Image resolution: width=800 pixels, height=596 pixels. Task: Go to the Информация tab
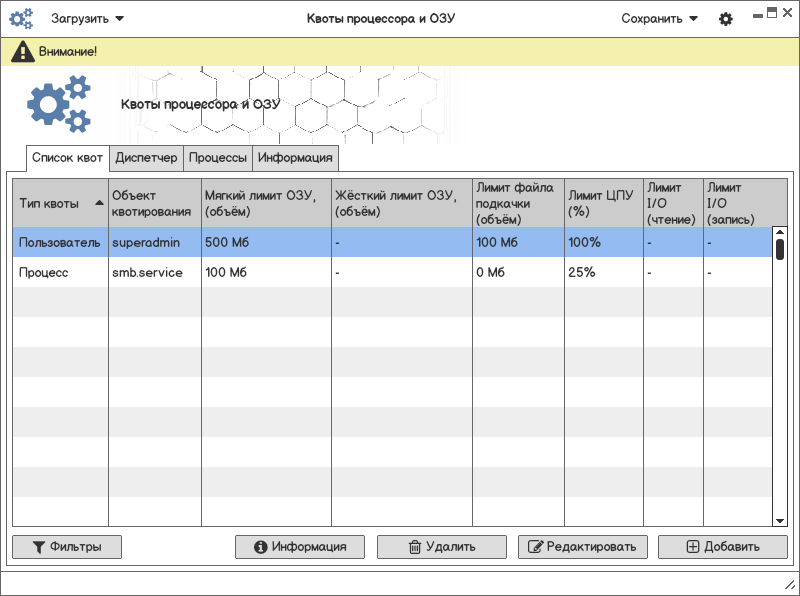(x=295, y=158)
